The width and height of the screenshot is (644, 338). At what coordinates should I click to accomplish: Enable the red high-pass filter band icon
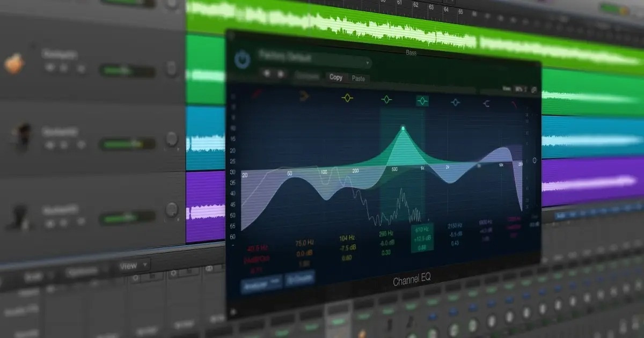click(258, 94)
